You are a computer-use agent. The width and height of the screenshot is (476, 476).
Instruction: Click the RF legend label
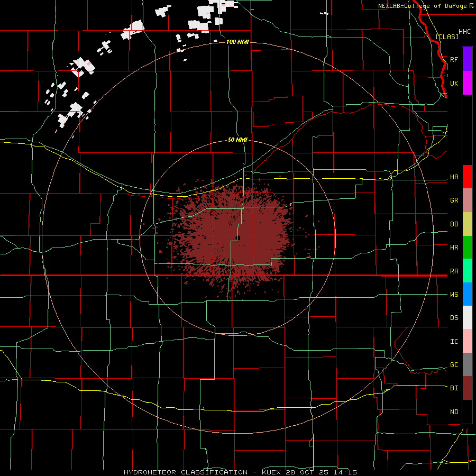click(454, 59)
